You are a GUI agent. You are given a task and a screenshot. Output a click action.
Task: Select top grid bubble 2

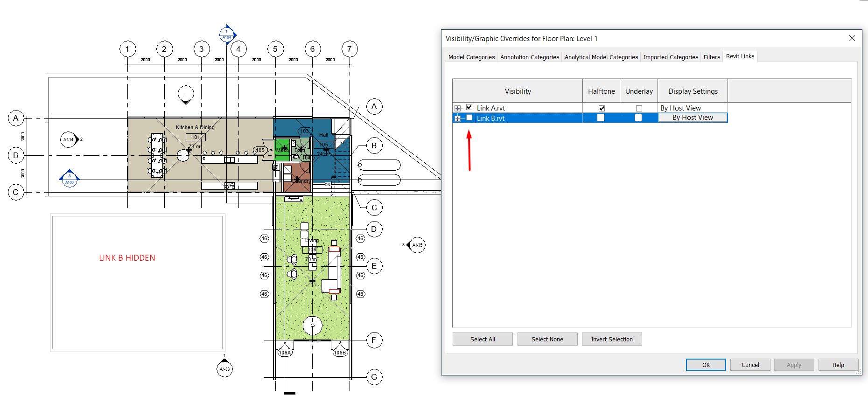164,49
